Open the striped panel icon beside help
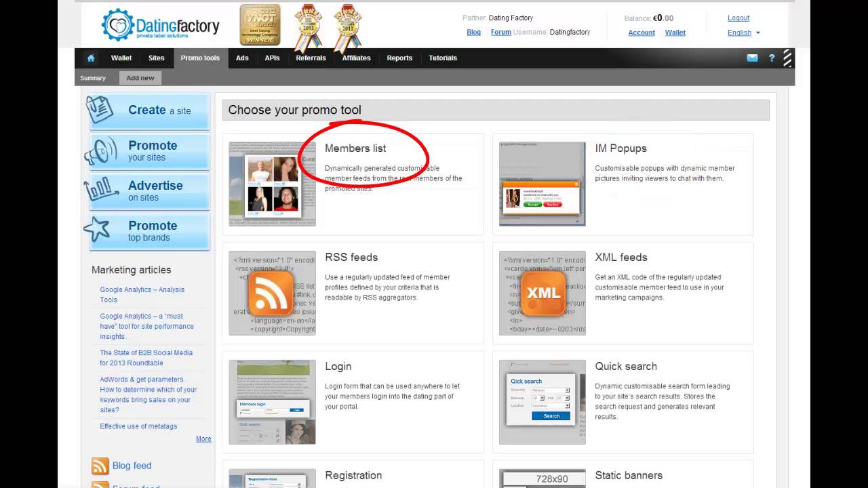Screen dimensions: 868x488 (787, 58)
